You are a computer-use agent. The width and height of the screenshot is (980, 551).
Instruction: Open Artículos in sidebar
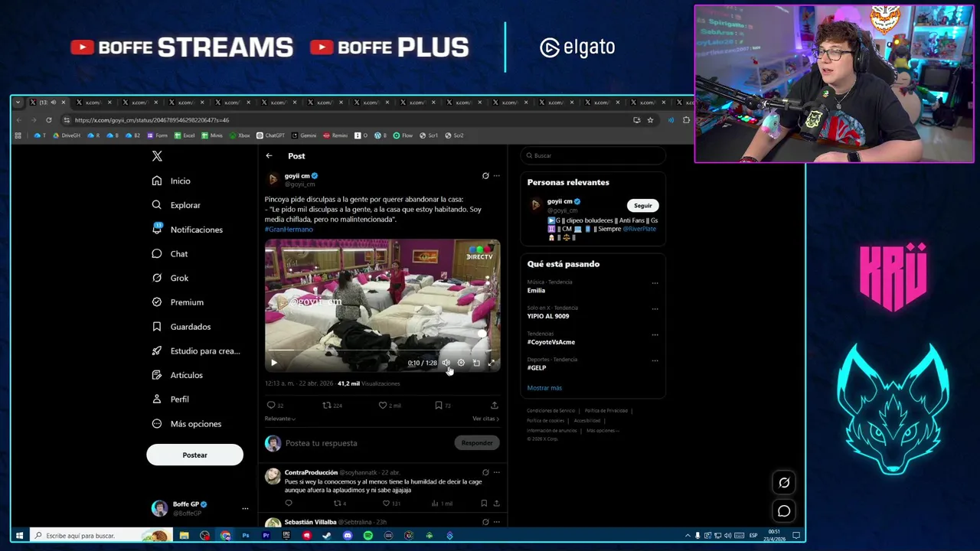tap(177, 375)
